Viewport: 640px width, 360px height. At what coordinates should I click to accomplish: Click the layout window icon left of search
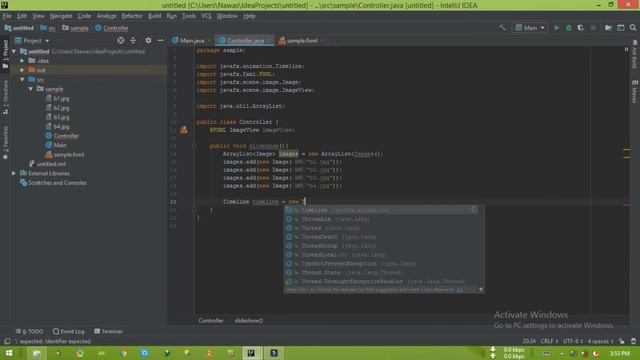(x=620, y=28)
